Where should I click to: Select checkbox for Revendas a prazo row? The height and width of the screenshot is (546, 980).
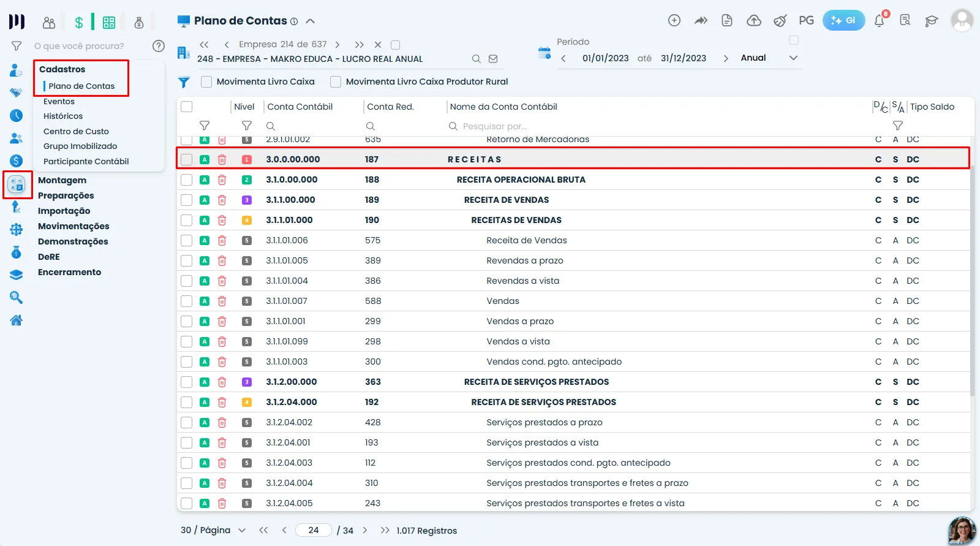pyautogui.click(x=187, y=260)
